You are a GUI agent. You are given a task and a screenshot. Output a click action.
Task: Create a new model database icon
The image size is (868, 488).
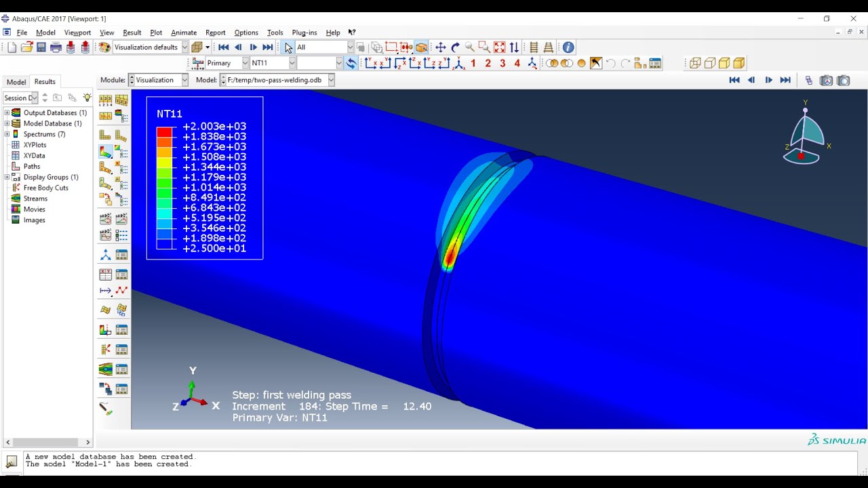tap(12, 47)
